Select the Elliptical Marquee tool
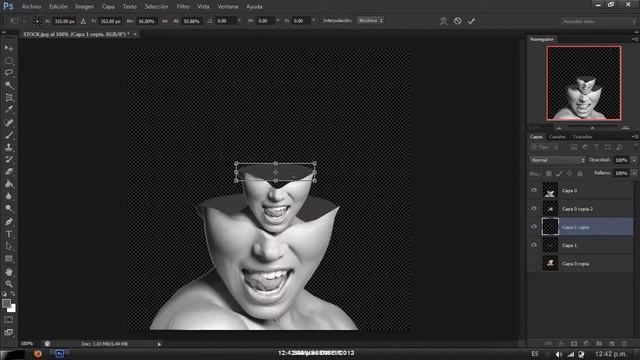 [x=9, y=61]
